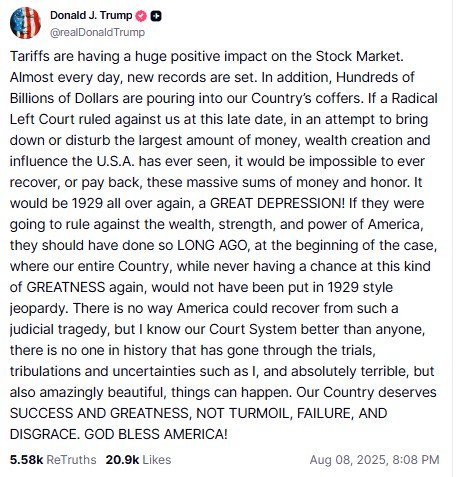Click the red verified checkmark badge
Screen dimensions: 459x477
pyautogui.click(x=141, y=16)
